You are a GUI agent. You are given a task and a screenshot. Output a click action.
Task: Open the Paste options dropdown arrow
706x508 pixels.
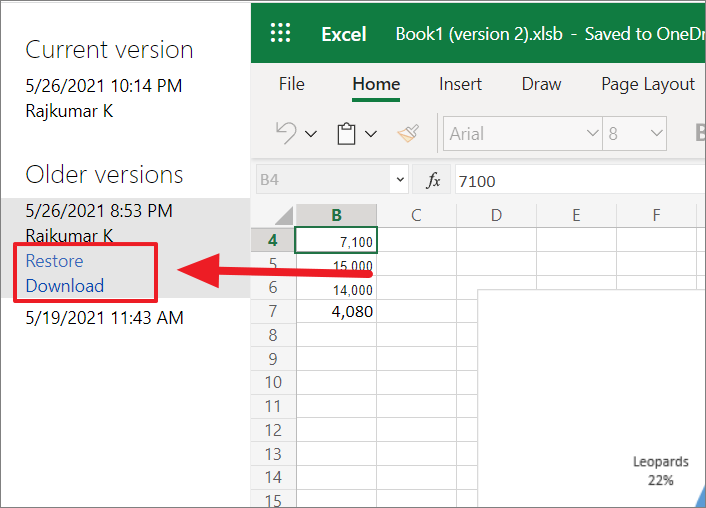(371, 134)
